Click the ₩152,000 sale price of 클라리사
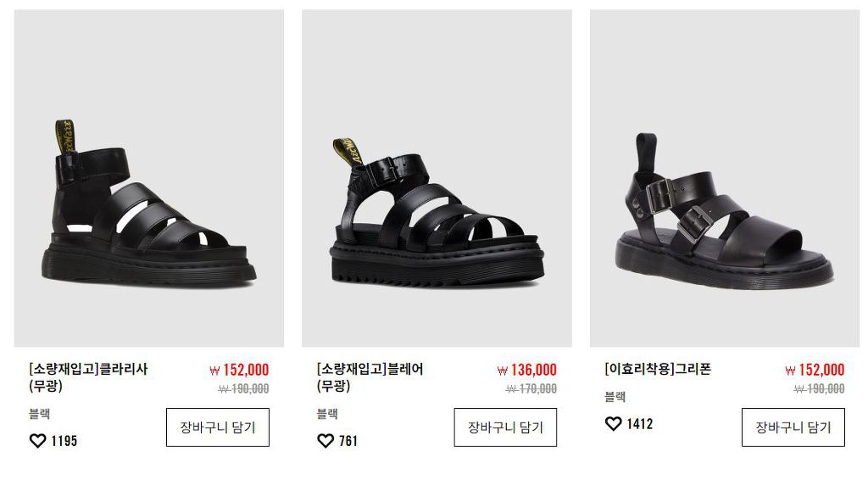Viewport: 868px width, 480px height. (239, 370)
